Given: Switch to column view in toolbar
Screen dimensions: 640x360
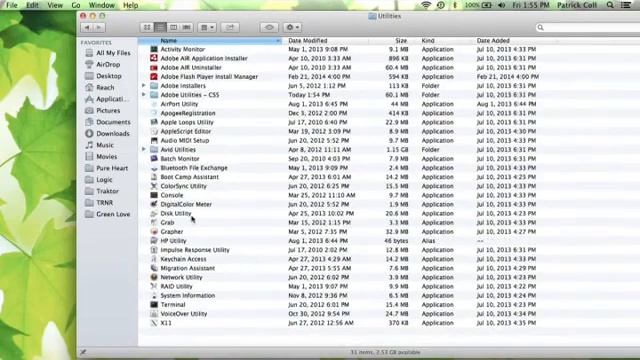Looking at the screenshot, I should point(173,27).
